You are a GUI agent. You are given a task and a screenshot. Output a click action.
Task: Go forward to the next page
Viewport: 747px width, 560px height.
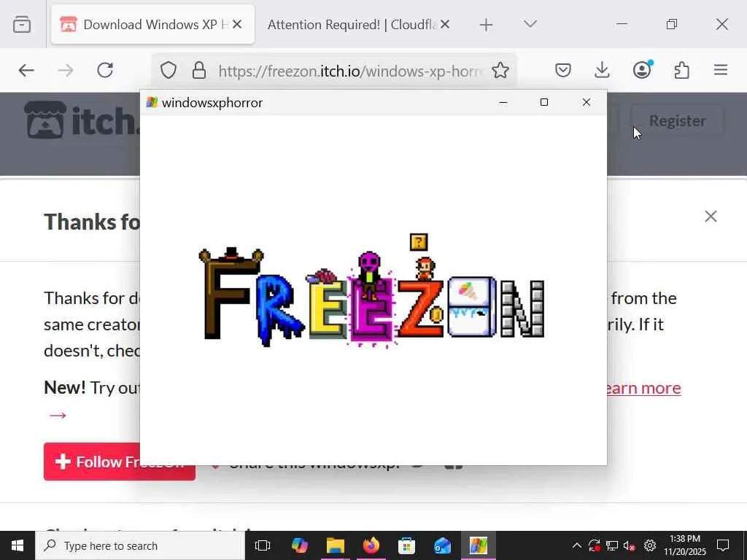(66, 71)
